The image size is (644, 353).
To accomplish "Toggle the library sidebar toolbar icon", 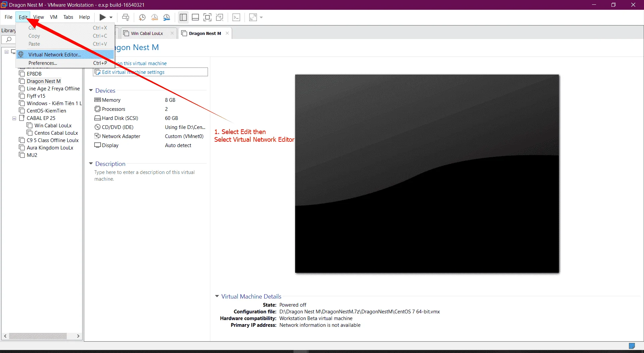I will click(183, 17).
